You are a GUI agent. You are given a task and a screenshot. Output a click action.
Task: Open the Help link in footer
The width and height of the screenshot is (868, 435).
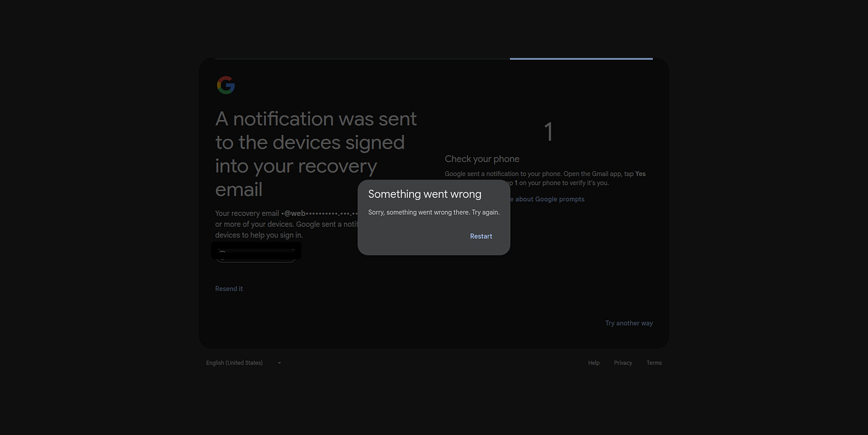[x=594, y=363]
